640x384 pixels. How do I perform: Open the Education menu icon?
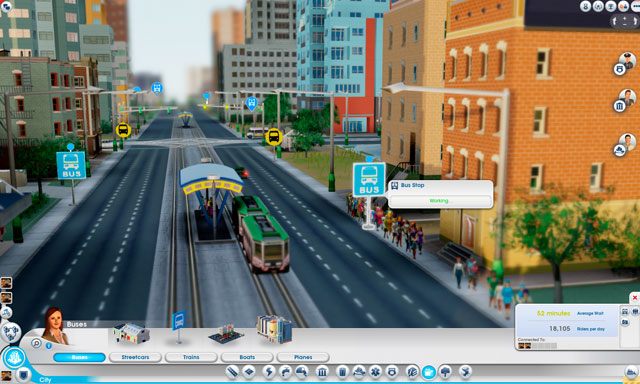(412, 372)
